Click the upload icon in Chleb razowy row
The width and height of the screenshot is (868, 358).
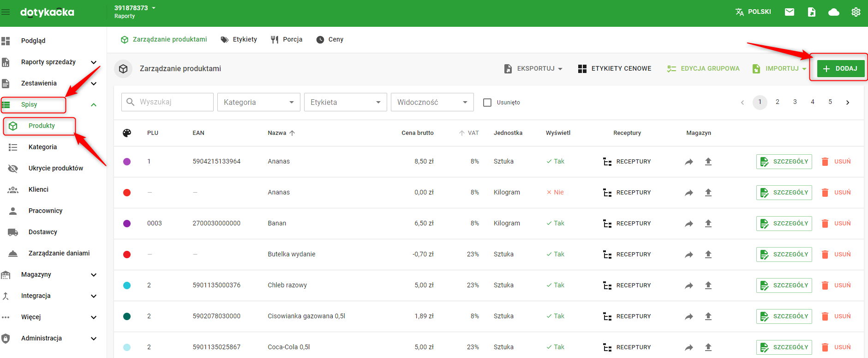(708, 285)
